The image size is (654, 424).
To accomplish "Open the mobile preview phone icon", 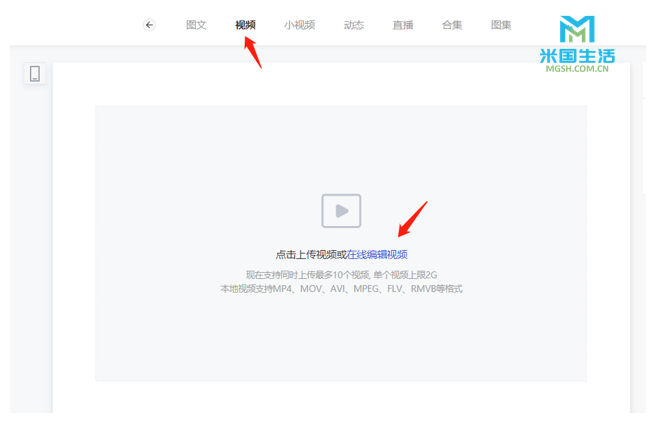I will click(x=35, y=74).
